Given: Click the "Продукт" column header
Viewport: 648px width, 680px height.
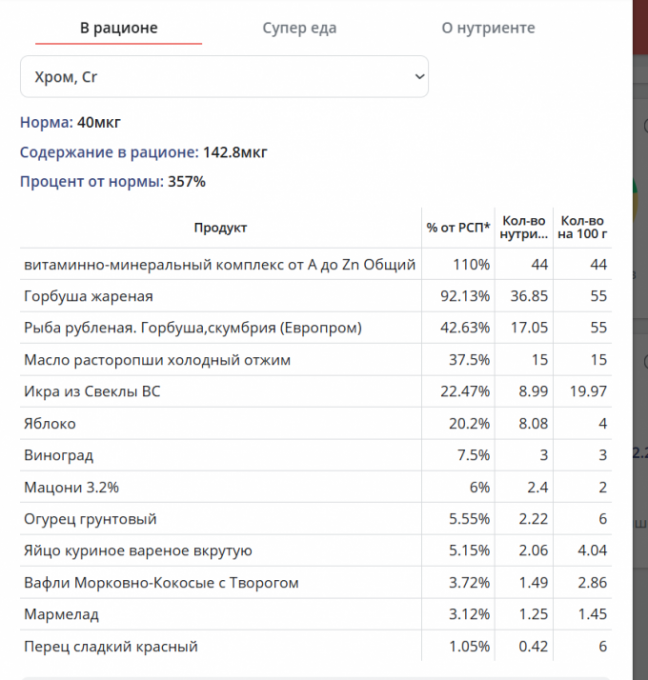Looking at the screenshot, I should (x=220, y=228).
